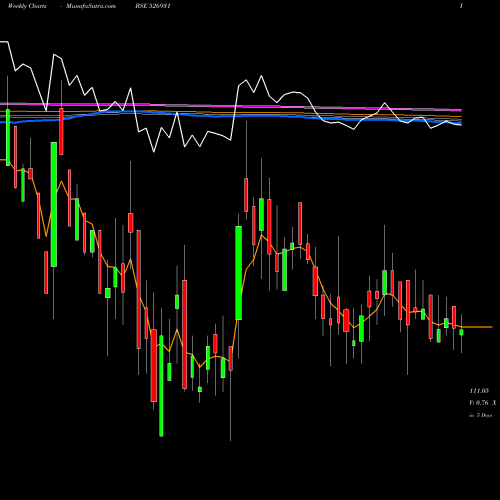This screenshot has width=500, height=500.
Task: Click the "V: 0.76 X" volume text
Action: 483,403
